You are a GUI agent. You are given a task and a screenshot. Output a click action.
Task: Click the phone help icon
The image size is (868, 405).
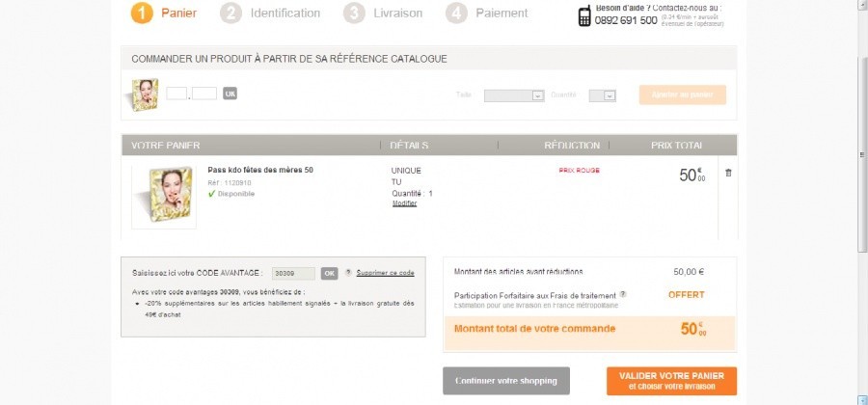tap(584, 15)
